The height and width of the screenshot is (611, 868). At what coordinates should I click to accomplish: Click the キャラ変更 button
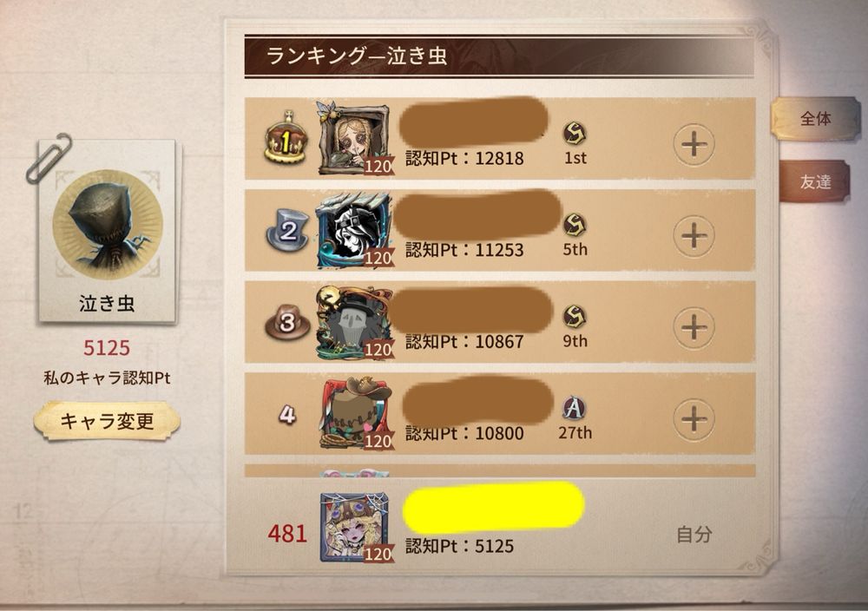tap(107, 421)
